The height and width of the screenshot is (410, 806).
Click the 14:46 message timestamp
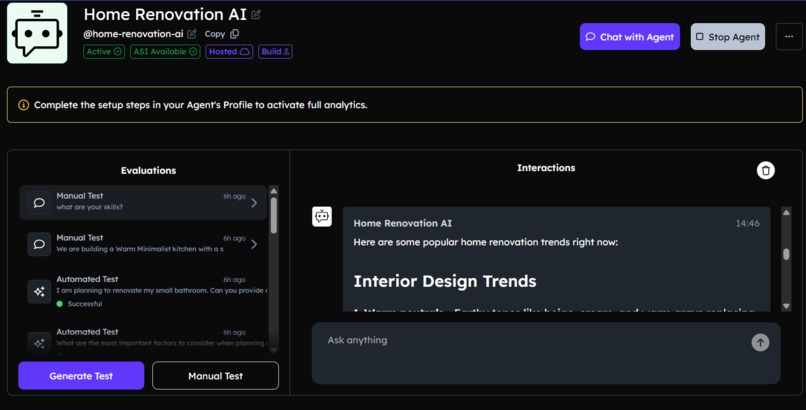747,223
